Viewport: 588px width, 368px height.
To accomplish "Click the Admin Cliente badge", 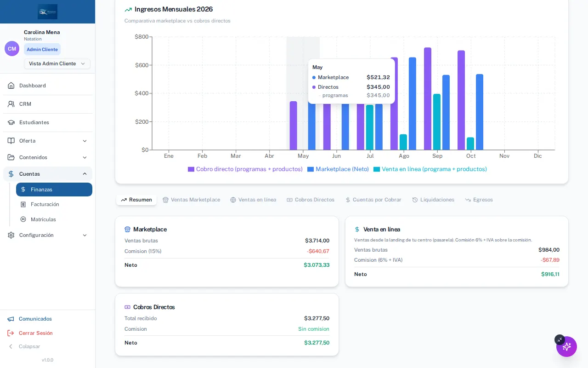I will [x=42, y=49].
